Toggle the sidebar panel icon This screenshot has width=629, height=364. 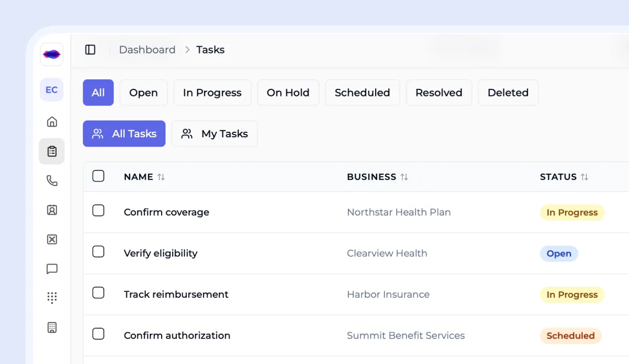pyautogui.click(x=90, y=50)
